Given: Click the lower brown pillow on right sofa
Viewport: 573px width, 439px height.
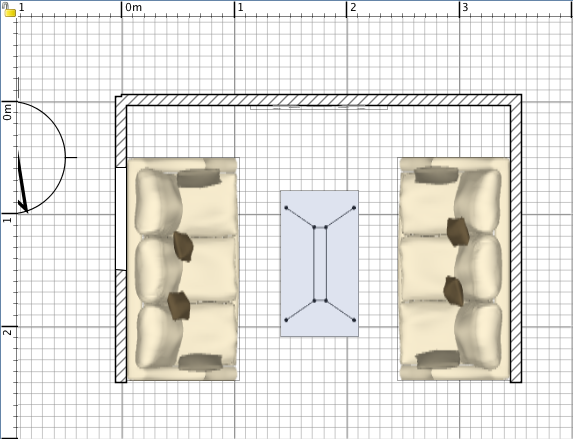Looking at the screenshot, I should 454,291.
